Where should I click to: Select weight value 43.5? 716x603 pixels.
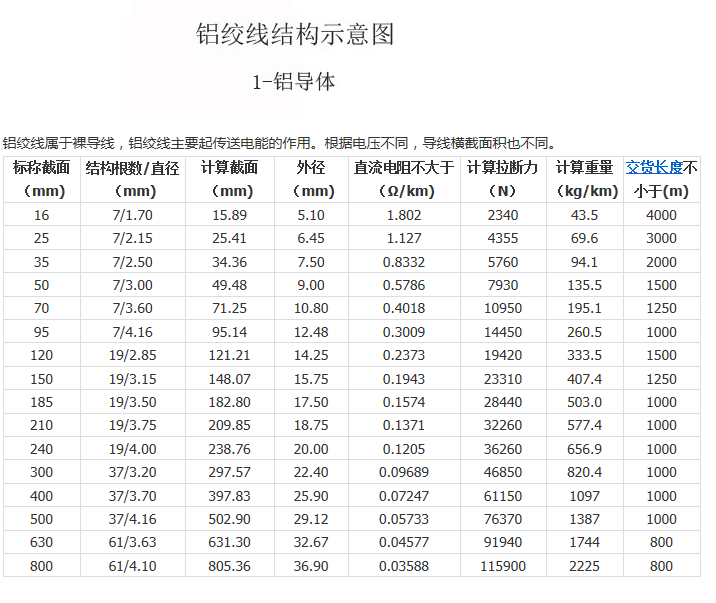click(x=584, y=215)
